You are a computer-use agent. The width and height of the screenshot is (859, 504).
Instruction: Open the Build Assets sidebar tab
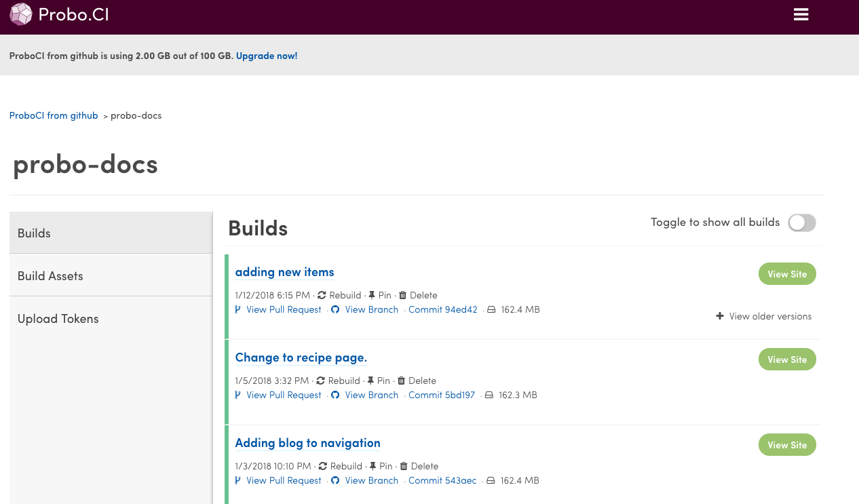tap(111, 275)
